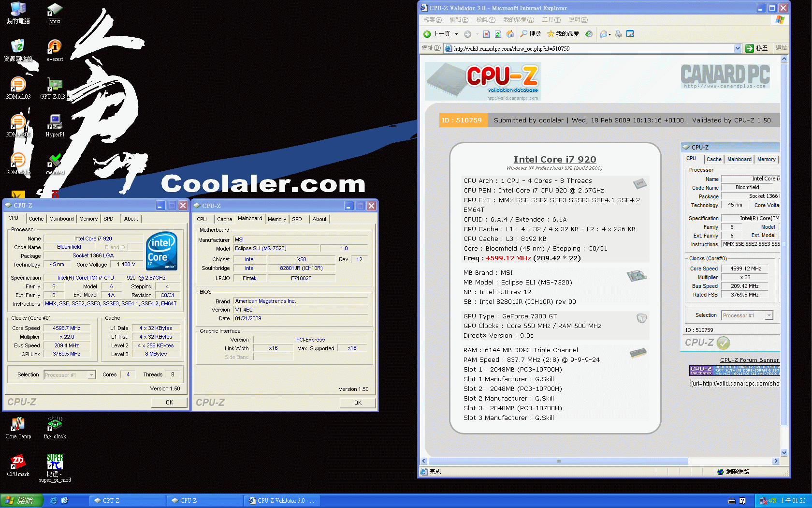
Task: Launch Core Temp desktop shortcut
Action: [x=18, y=428]
